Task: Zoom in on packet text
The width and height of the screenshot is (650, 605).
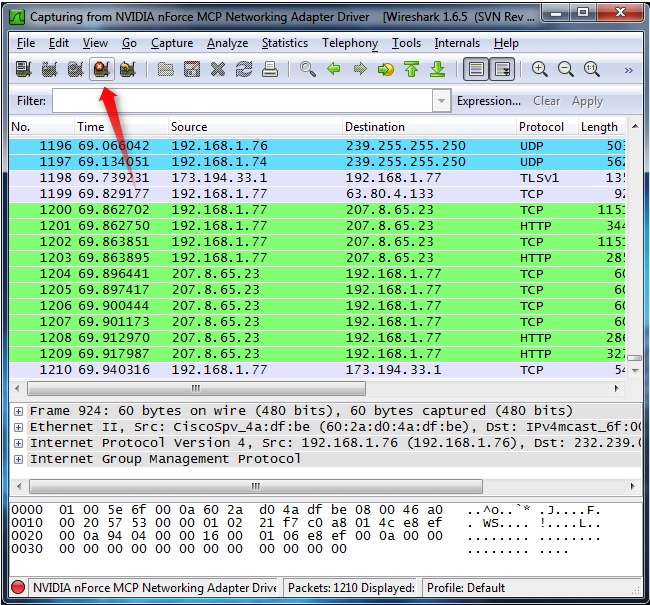Action: click(540, 70)
